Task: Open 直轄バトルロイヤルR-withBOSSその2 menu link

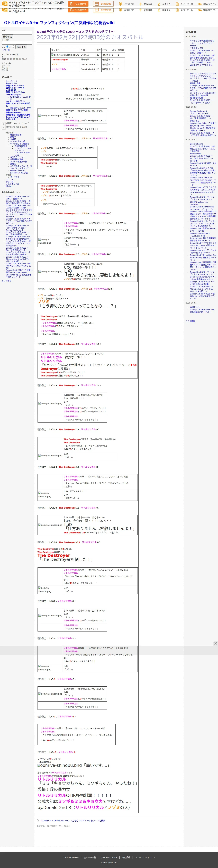Action: pyautogui.click(x=15, y=93)
